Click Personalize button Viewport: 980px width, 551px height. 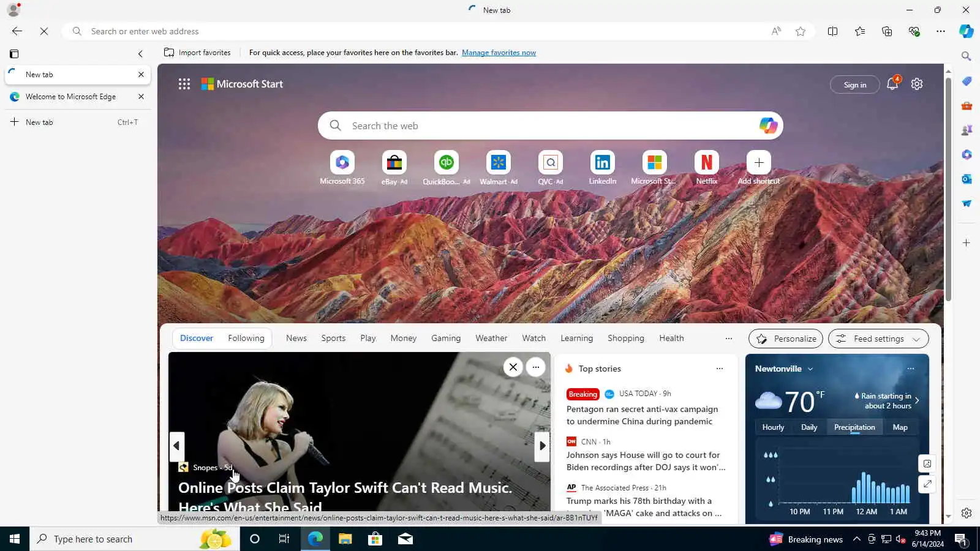point(786,339)
